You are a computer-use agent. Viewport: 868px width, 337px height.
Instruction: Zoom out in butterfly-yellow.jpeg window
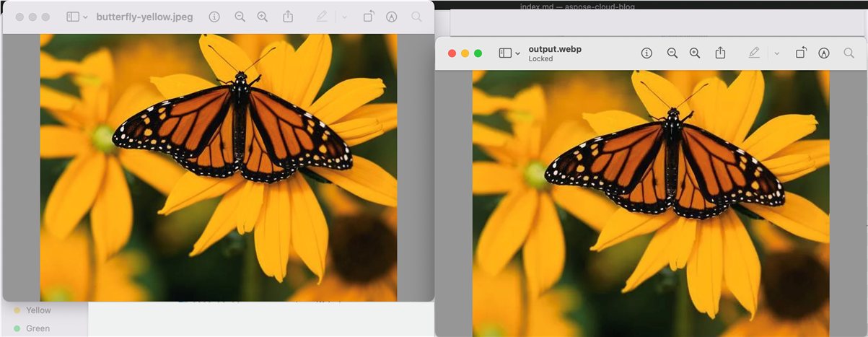coord(240,17)
